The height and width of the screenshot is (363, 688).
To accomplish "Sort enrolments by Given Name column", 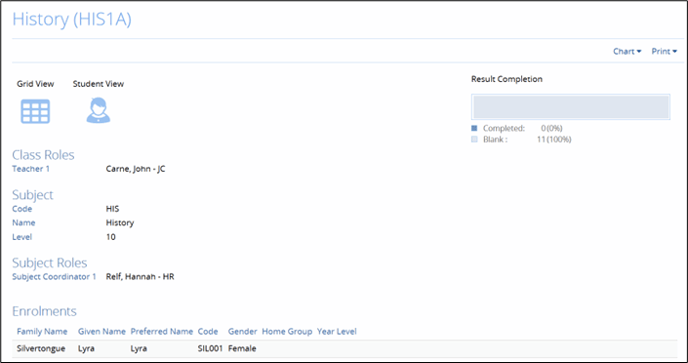I will pos(102,331).
